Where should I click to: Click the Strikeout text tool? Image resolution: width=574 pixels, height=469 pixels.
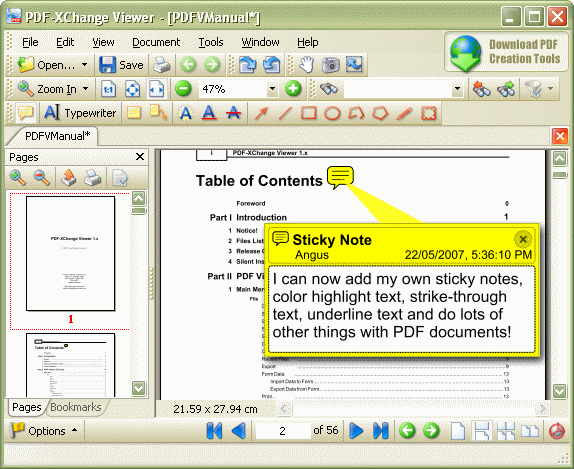(x=233, y=113)
